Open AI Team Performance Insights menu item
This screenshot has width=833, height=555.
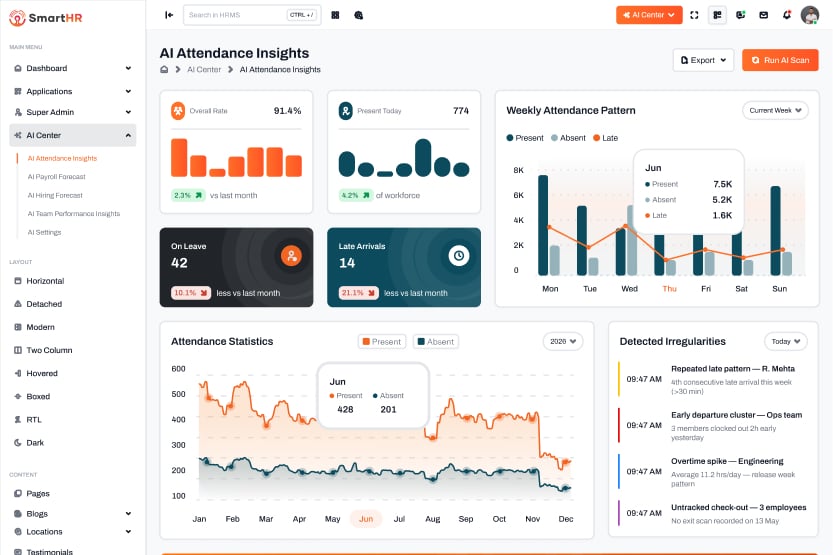[x=74, y=214]
